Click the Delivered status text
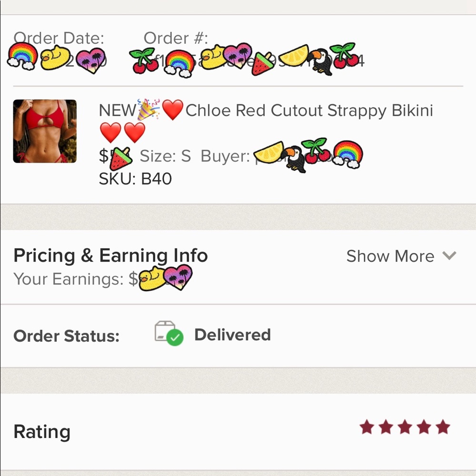 232,335
